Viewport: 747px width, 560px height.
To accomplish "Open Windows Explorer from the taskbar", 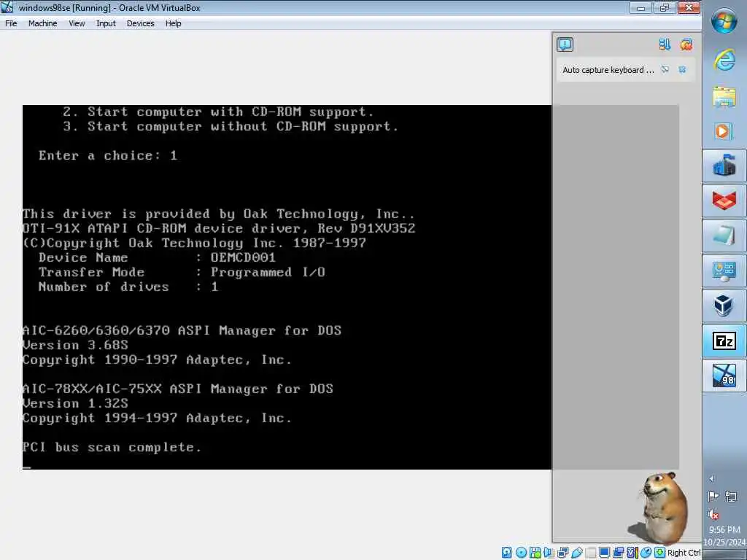I will 724,96.
